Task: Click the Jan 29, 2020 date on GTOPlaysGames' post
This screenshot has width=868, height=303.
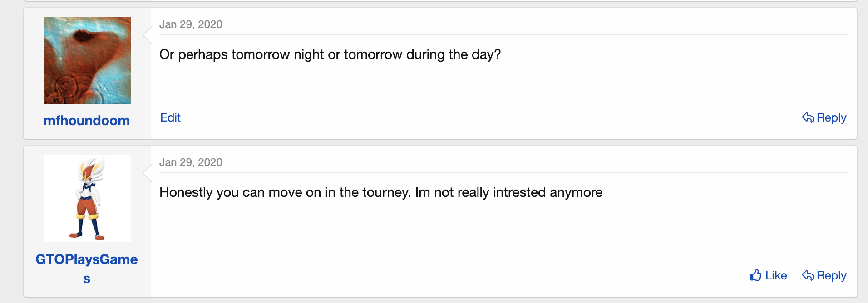Action: [x=191, y=162]
